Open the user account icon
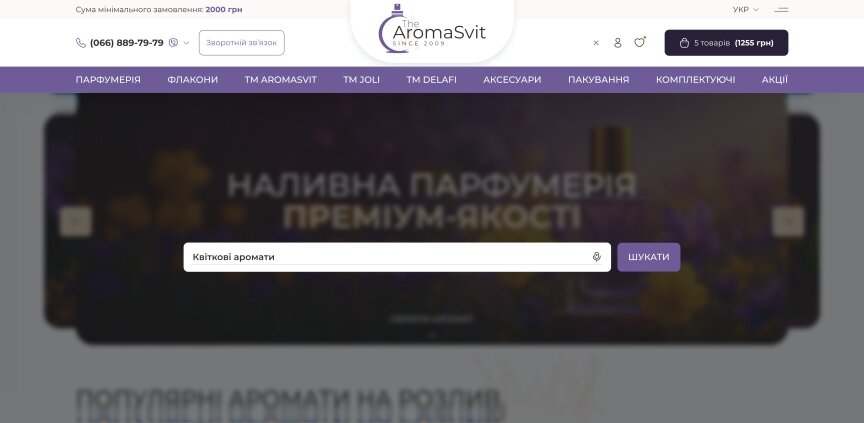The height and width of the screenshot is (423, 864). tap(618, 43)
